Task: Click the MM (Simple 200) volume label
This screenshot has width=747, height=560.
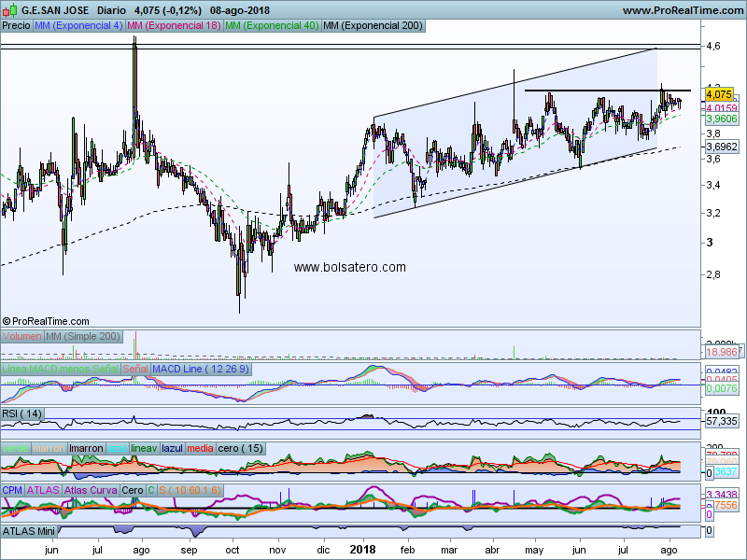Action: (82, 335)
